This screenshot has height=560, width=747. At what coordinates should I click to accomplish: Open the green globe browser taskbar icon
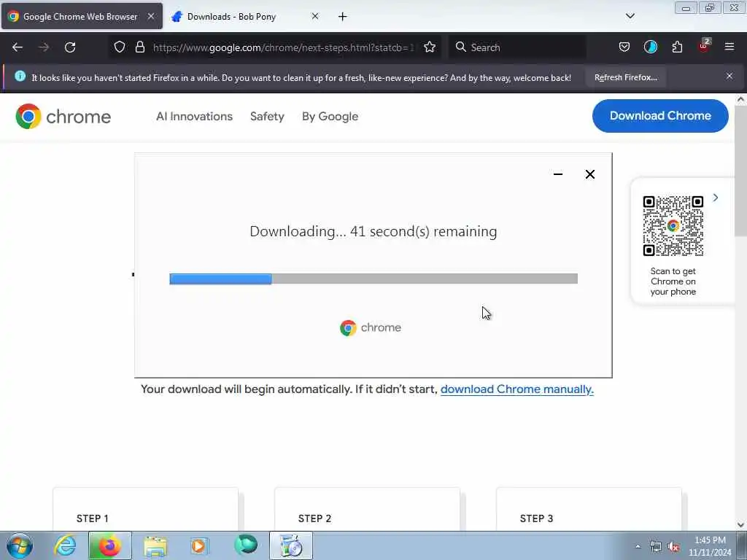point(246,545)
